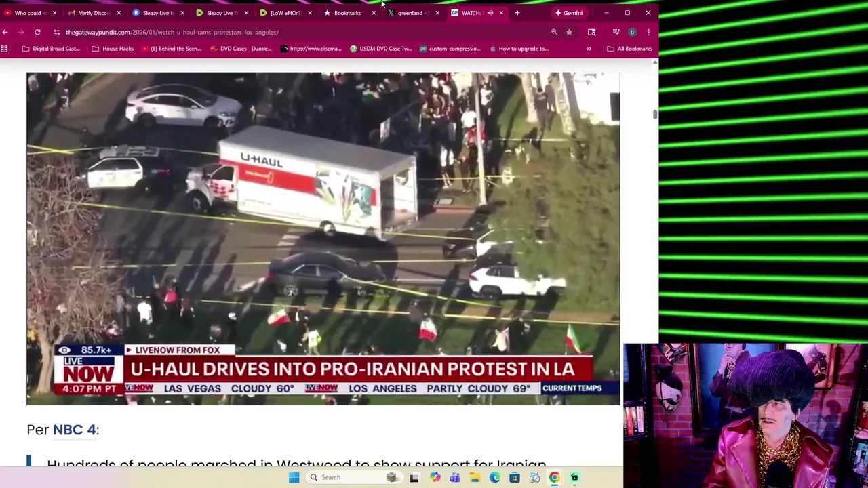Click scrollbar up arrow
Viewport: 868px width, 488px height.
tap(655, 62)
